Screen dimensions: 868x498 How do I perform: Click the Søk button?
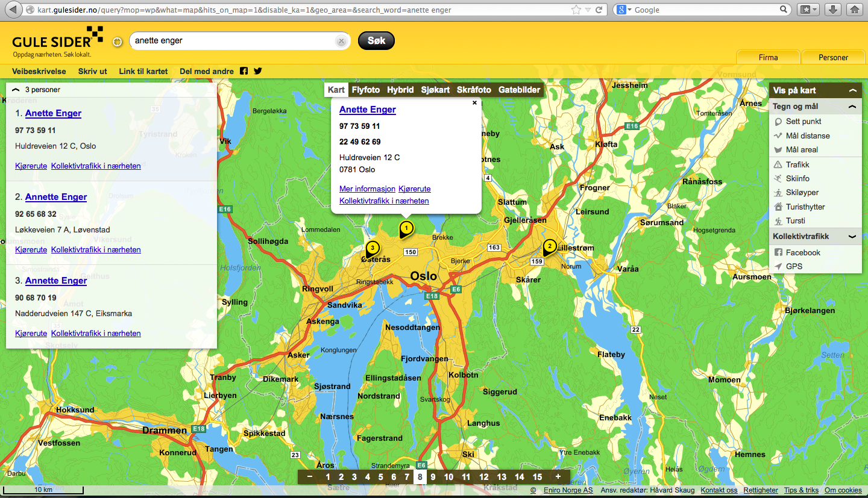[376, 41]
